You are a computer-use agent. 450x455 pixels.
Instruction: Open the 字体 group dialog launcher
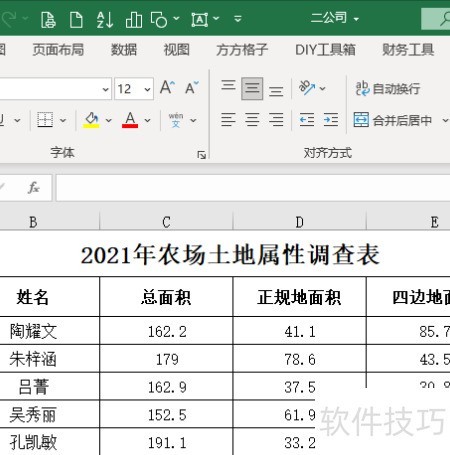click(201, 155)
